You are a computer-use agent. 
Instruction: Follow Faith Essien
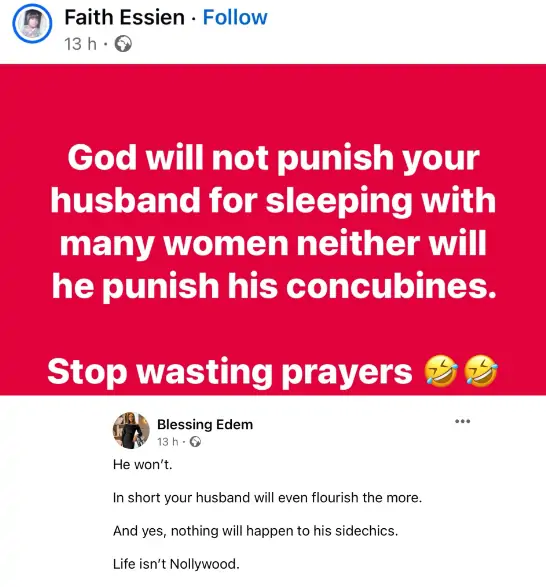(x=235, y=17)
